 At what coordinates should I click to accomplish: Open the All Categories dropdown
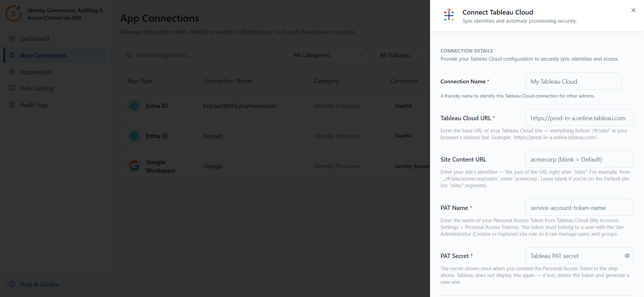[x=328, y=55]
